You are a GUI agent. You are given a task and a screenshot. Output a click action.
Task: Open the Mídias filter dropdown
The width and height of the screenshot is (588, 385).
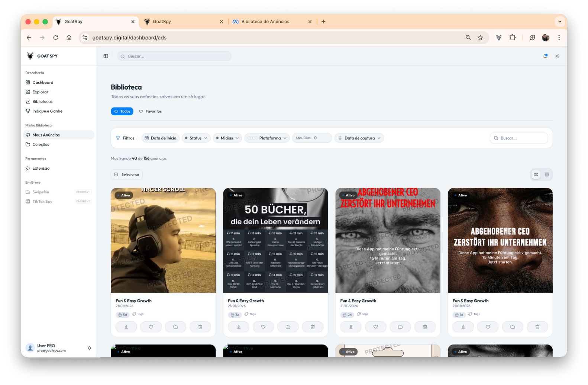coord(227,138)
